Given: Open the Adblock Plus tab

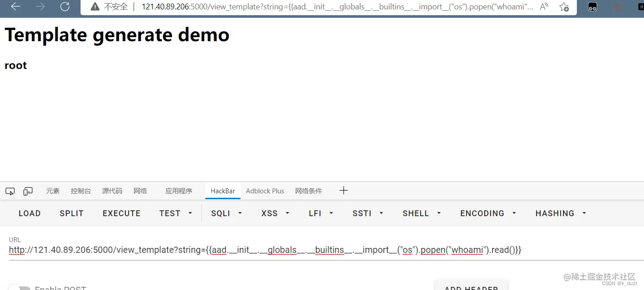Looking at the screenshot, I should pyautogui.click(x=265, y=191).
